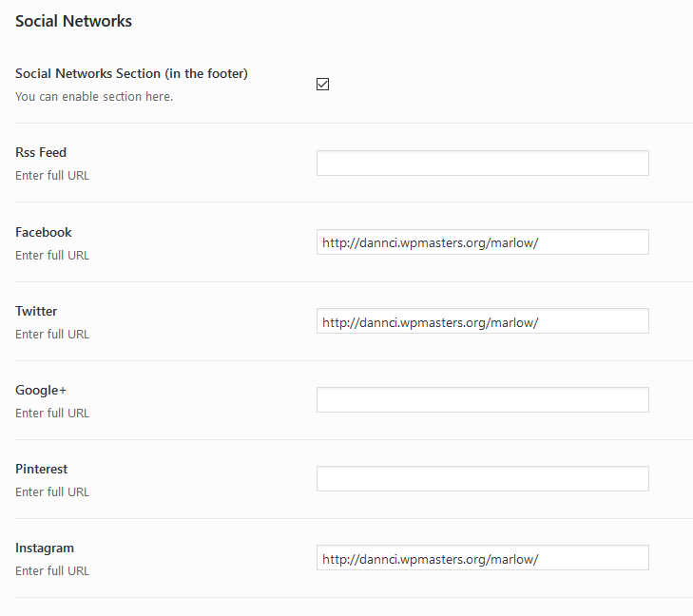Screen dimensions: 693x616
Task: Focus the Facebook URL text field
Action: coord(482,242)
